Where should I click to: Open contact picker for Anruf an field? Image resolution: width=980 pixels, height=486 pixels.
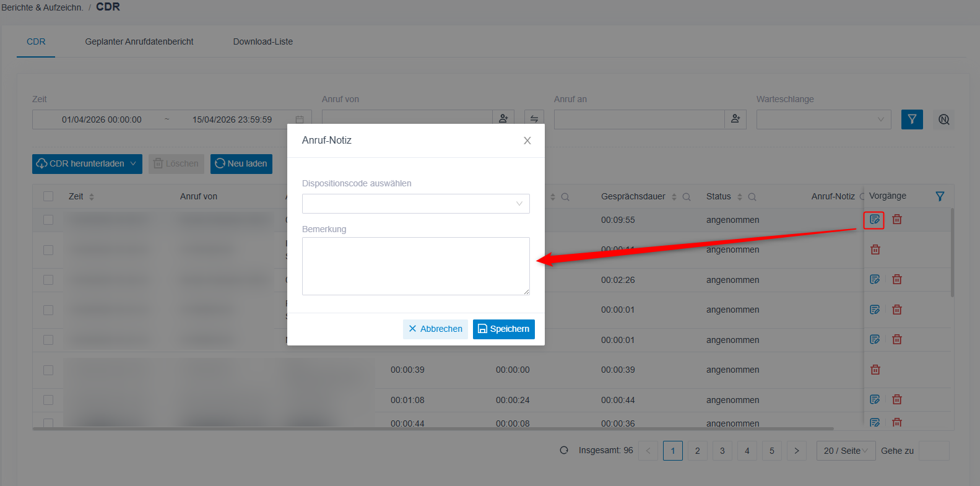(x=735, y=119)
